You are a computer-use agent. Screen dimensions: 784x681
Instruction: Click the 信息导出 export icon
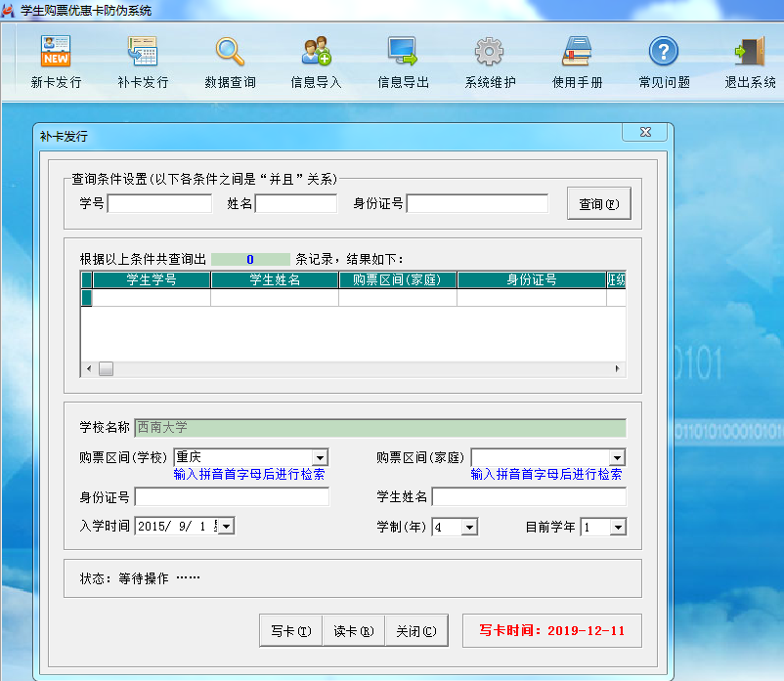point(403,52)
